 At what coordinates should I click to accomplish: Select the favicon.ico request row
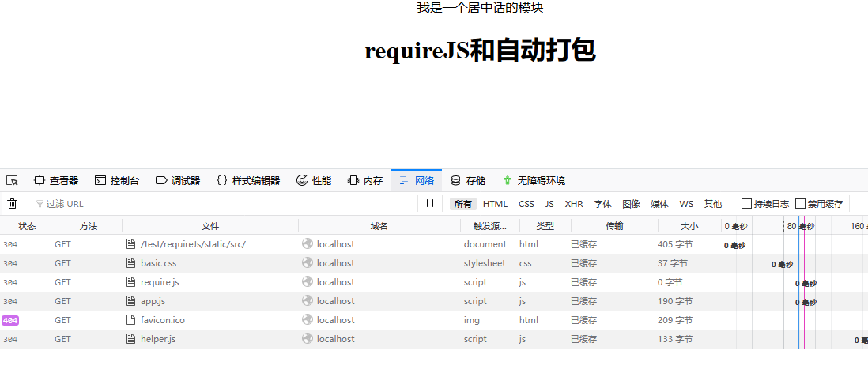click(x=434, y=320)
